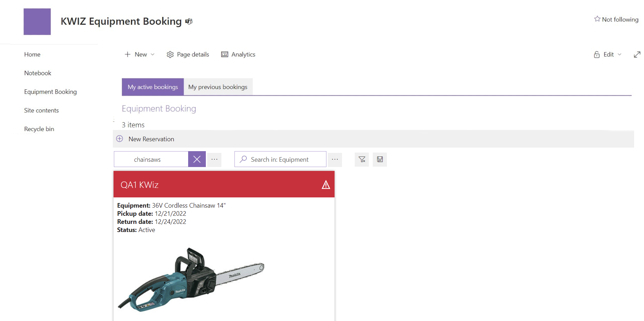This screenshot has height=321, width=644.
Task: Expand the New menu chevron
Action: 153,54
